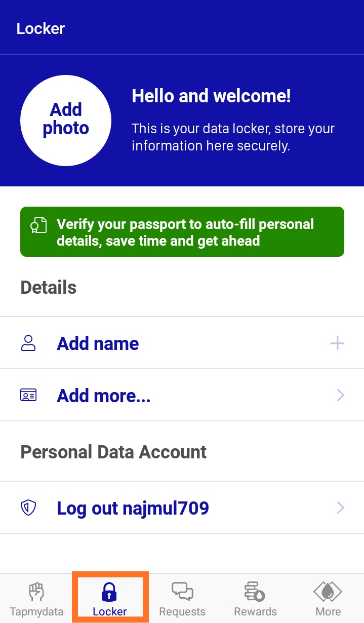Screen dimensions: 364x623
Task: Tap Log out najmul709 text
Action: (133, 508)
